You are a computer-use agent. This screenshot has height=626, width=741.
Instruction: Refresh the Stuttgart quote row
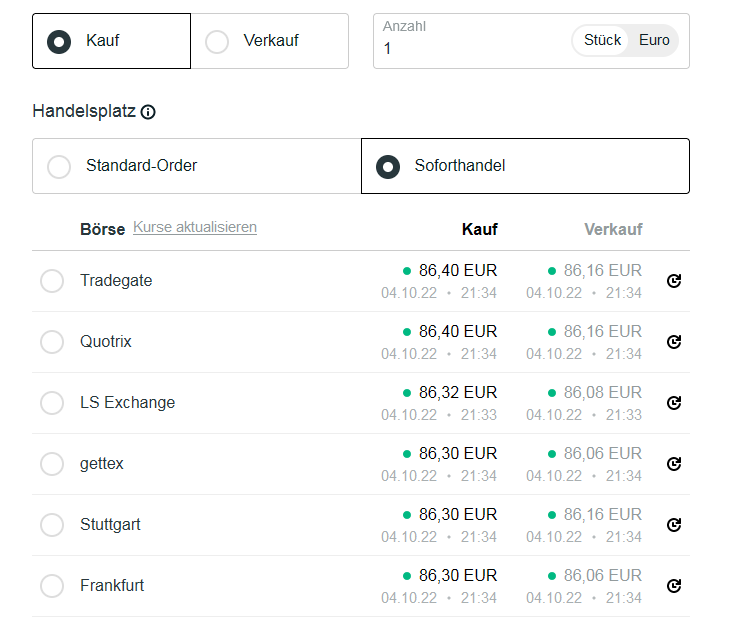[674, 525]
